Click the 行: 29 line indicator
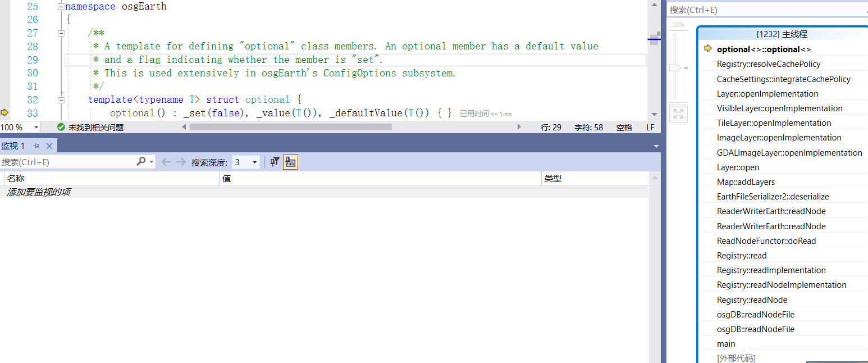The height and width of the screenshot is (363, 868). [551, 128]
